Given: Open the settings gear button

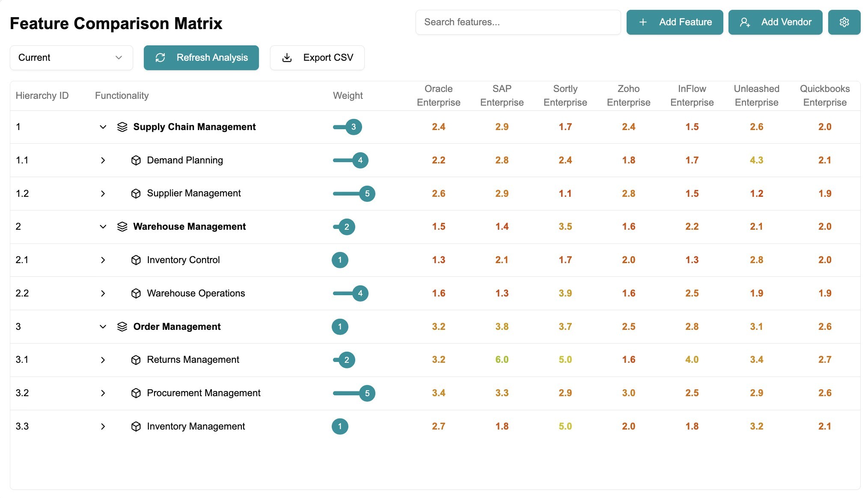Looking at the screenshot, I should pos(844,22).
